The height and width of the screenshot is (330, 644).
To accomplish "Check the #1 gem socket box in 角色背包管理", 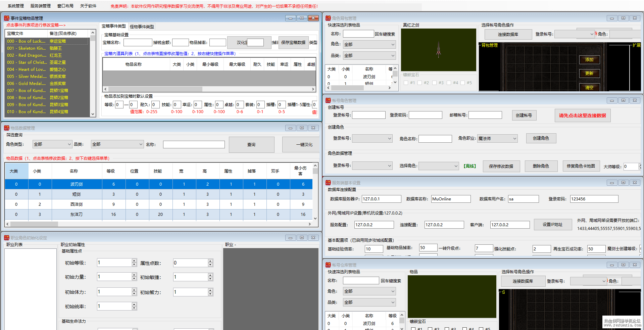I will (x=406, y=83).
